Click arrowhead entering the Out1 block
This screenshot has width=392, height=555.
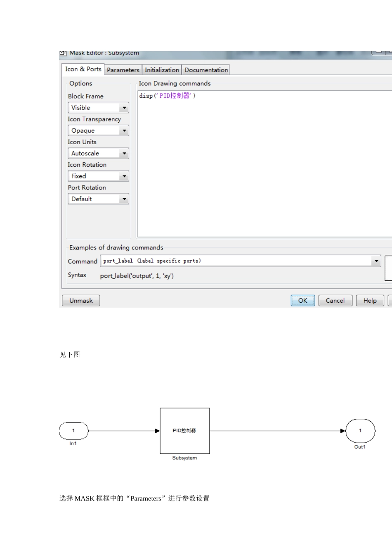(342, 431)
